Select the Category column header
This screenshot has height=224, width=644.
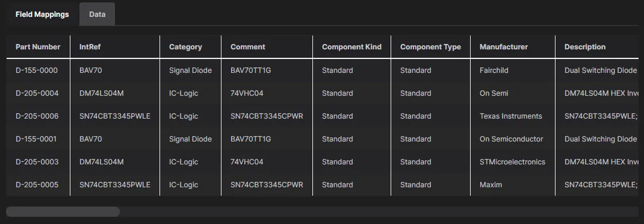click(191, 47)
